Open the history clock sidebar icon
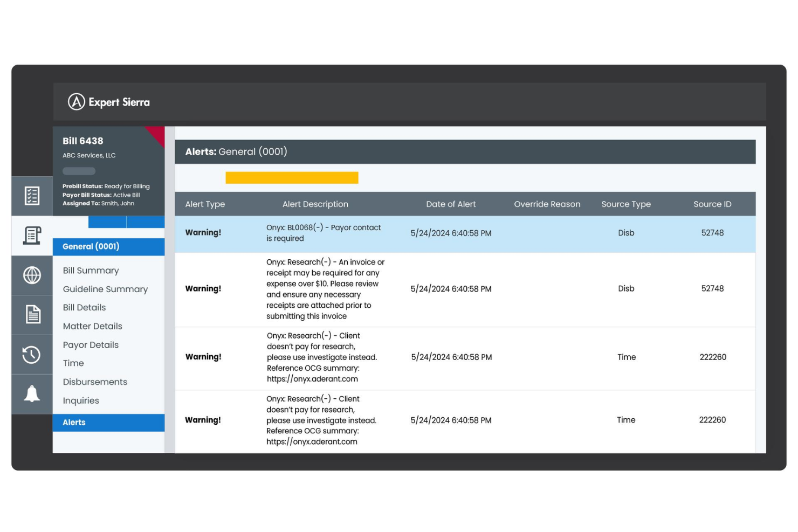The image size is (798, 532). [x=32, y=354]
